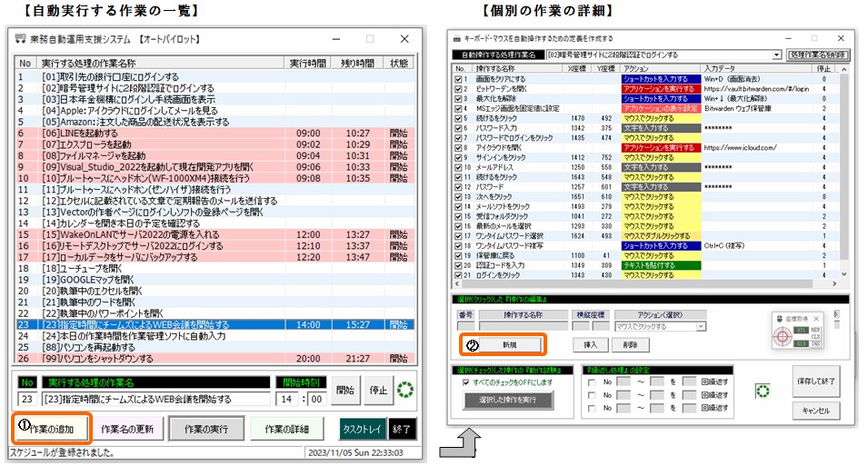The width and height of the screenshot is (868, 466).
Task: Send app to タスクトレイ
Action: point(363,429)
